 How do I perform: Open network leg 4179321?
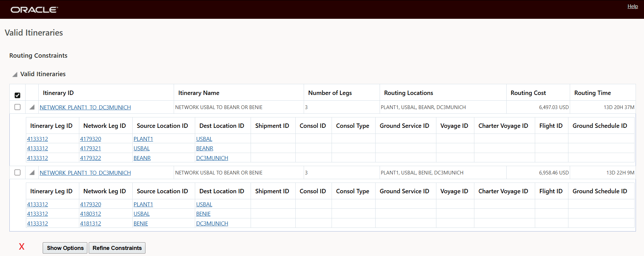pyautogui.click(x=90, y=148)
